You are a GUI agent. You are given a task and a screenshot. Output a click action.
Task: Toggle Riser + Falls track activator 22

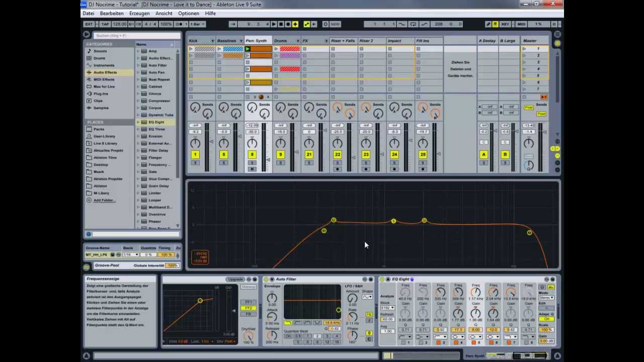[x=338, y=155]
